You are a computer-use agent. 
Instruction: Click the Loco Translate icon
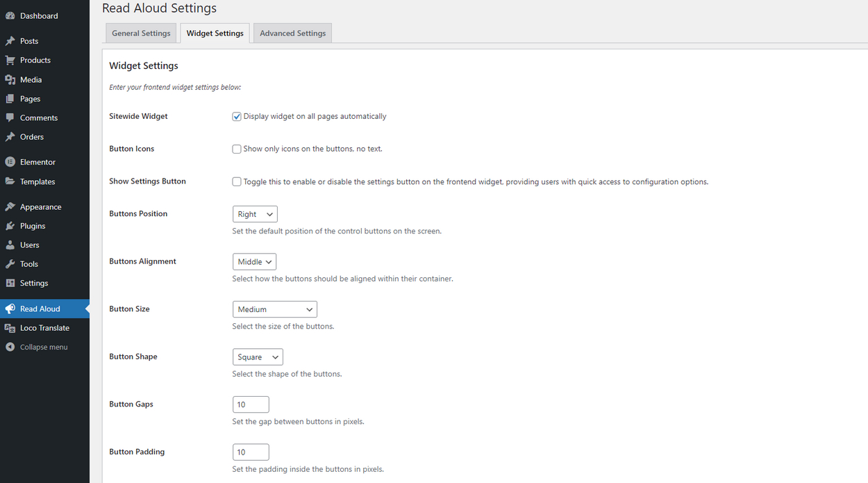pos(10,328)
